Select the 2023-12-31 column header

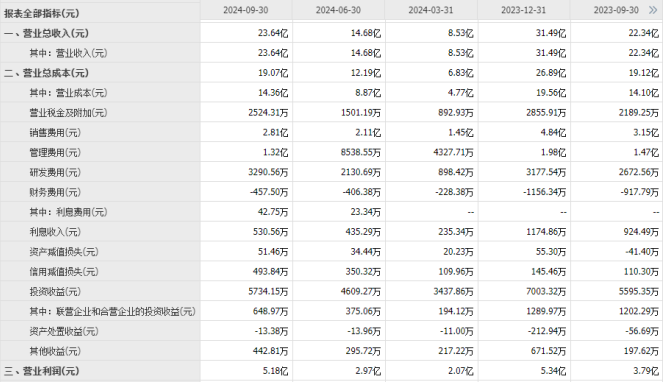click(523, 10)
